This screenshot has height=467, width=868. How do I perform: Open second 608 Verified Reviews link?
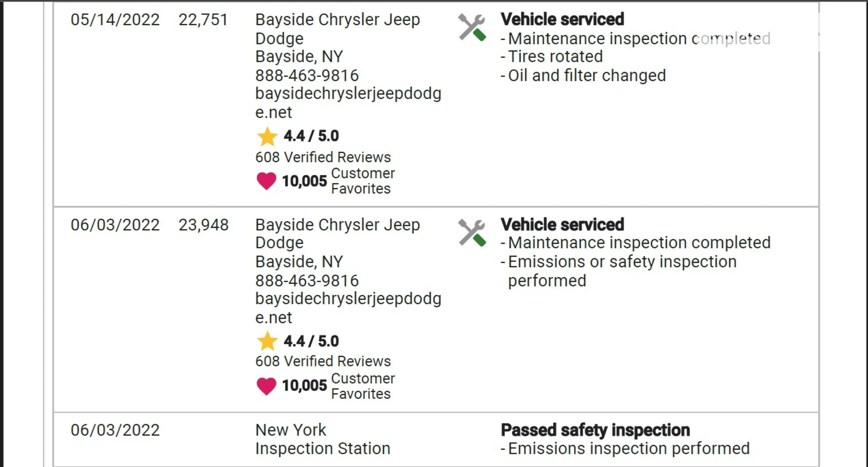(323, 361)
